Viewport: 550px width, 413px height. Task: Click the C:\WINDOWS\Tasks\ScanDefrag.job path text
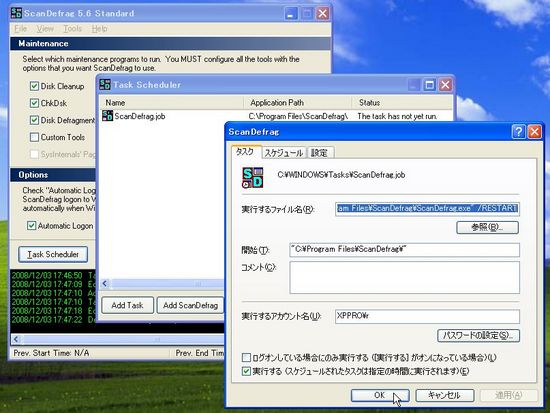pyautogui.click(x=341, y=175)
